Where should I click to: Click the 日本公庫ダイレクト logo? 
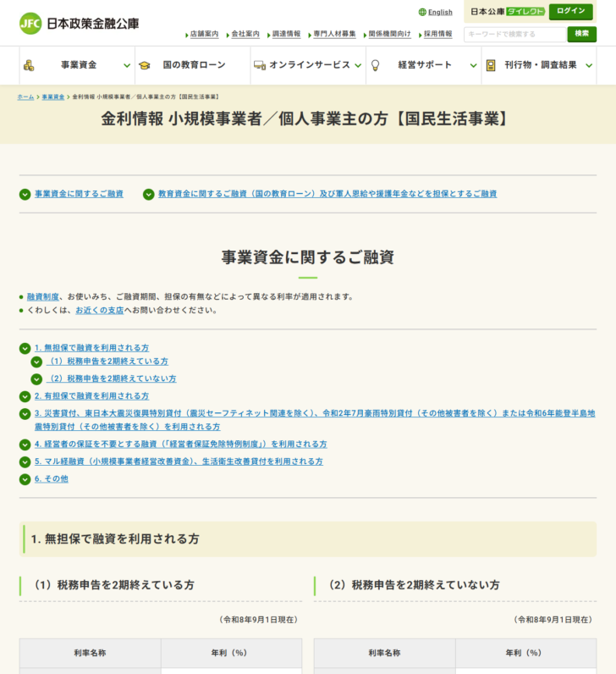click(508, 12)
